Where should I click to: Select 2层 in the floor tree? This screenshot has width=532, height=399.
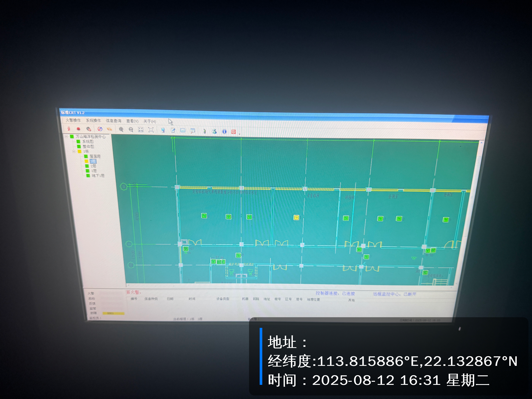(94, 166)
